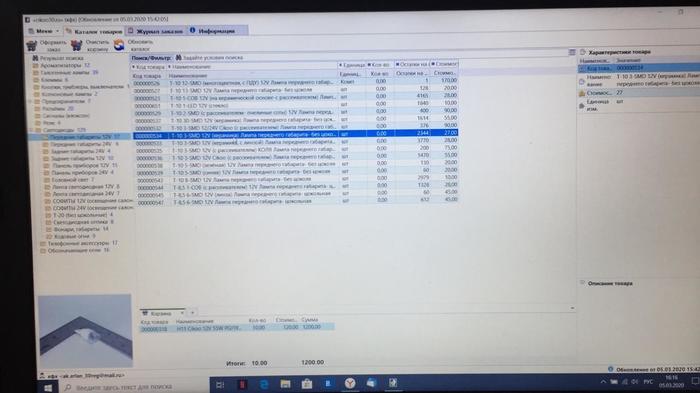
Task: Select the Передние габариты 24V category
Action: point(81,144)
